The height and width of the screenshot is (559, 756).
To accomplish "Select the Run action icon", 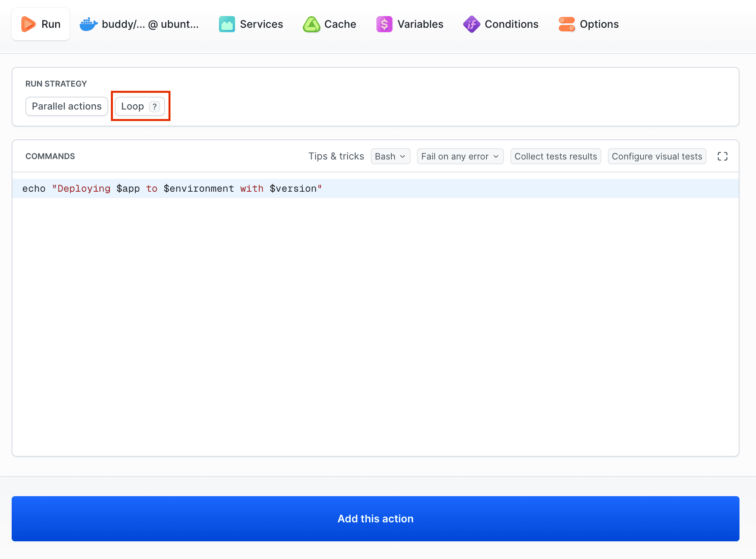I will [27, 24].
